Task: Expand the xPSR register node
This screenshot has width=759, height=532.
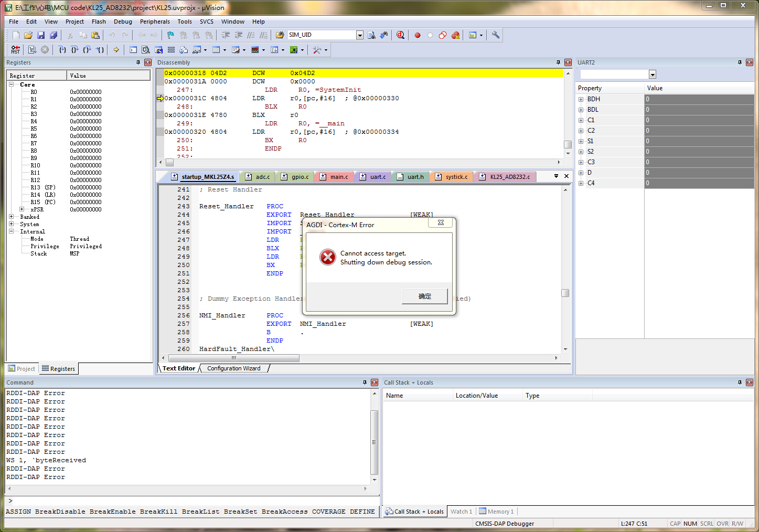Action: pyautogui.click(x=22, y=209)
